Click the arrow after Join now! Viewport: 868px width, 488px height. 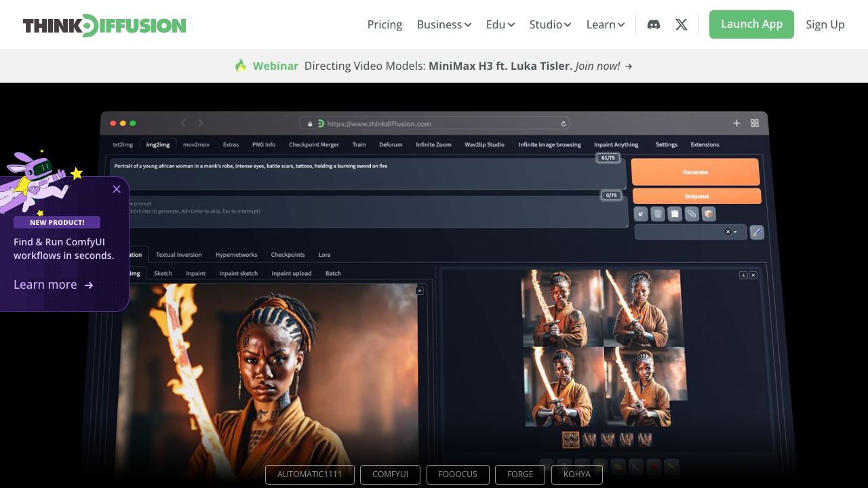tap(629, 66)
